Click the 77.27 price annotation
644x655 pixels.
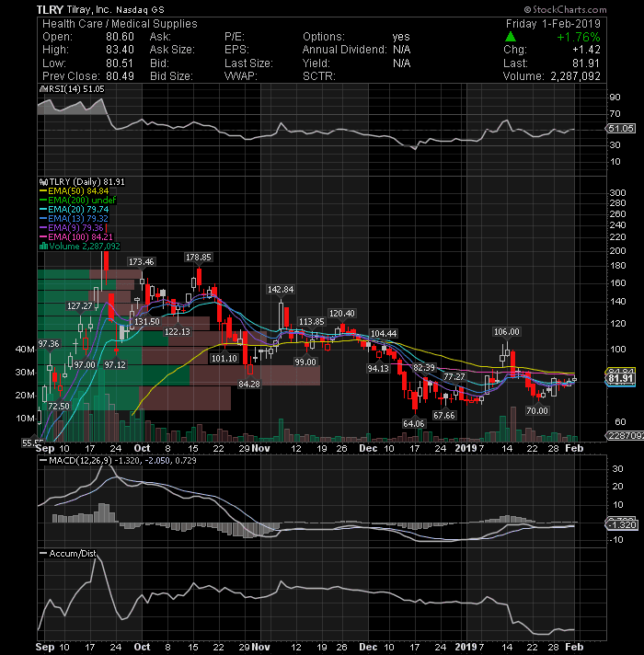pyautogui.click(x=454, y=377)
